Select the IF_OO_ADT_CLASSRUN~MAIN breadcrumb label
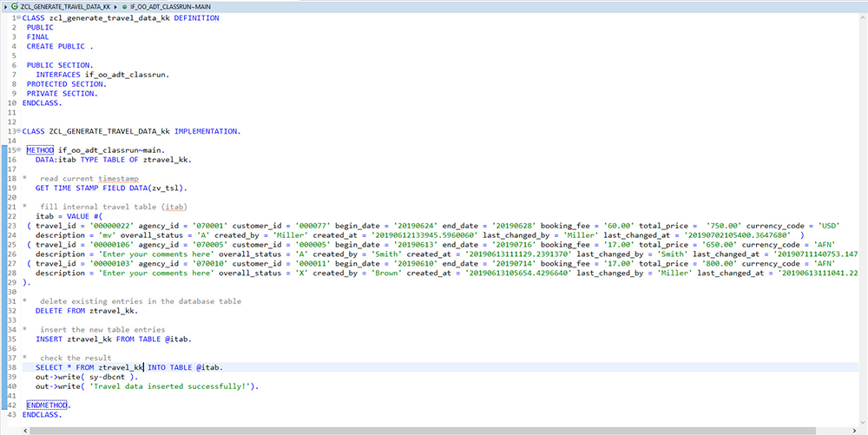This screenshot has height=435, width=868. point(170,5)
